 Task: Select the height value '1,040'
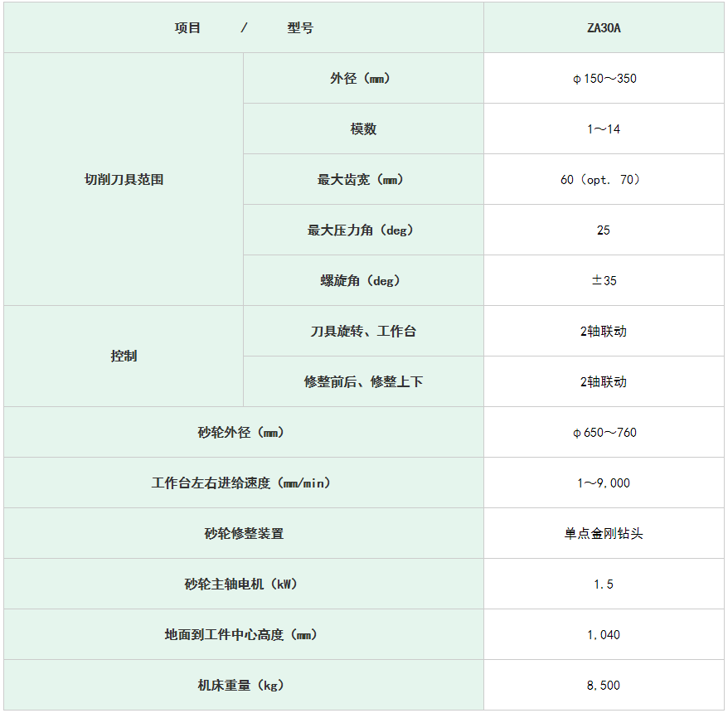click(x=604, y=635)
